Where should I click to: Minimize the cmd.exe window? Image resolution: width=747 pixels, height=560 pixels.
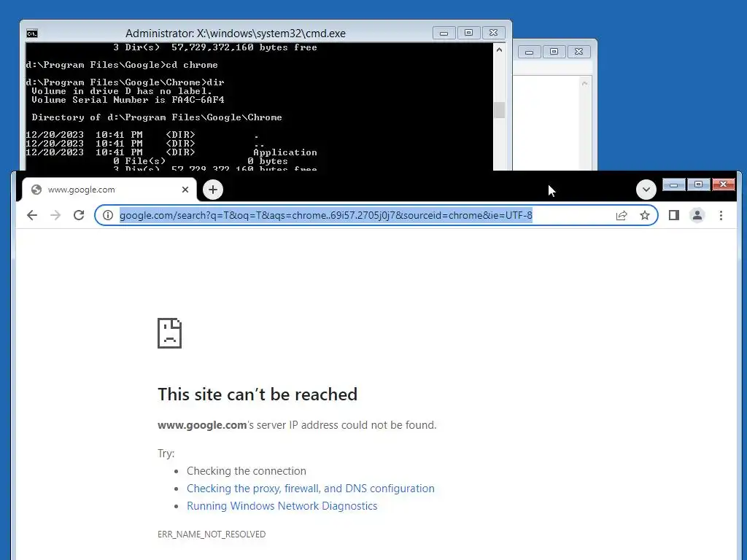point(444,33)
